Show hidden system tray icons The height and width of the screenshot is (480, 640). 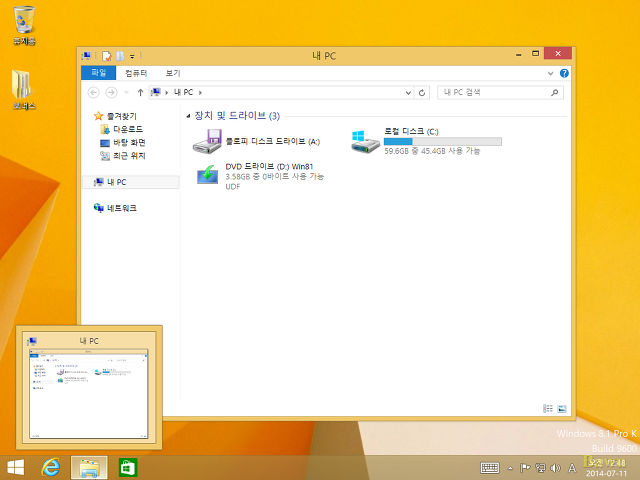(510, 468)
